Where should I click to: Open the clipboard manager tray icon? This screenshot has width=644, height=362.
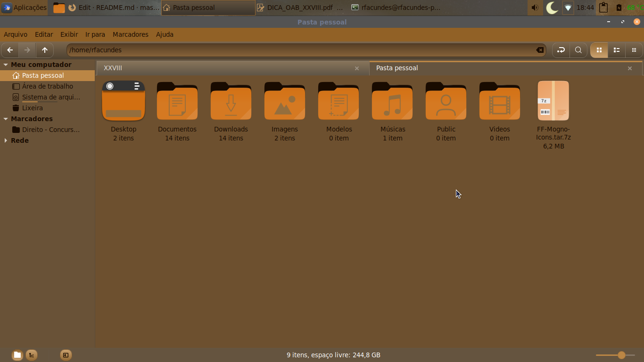[603, 8]
